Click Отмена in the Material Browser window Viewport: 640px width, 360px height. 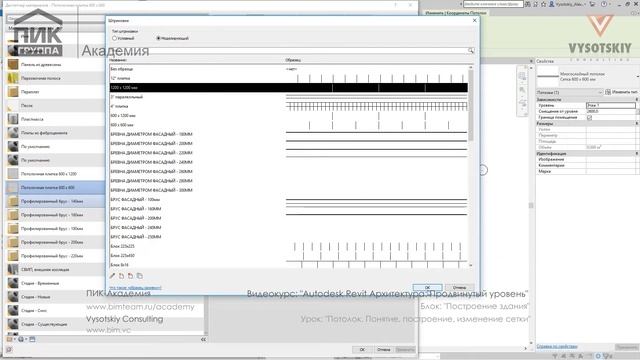click(383, 349)
